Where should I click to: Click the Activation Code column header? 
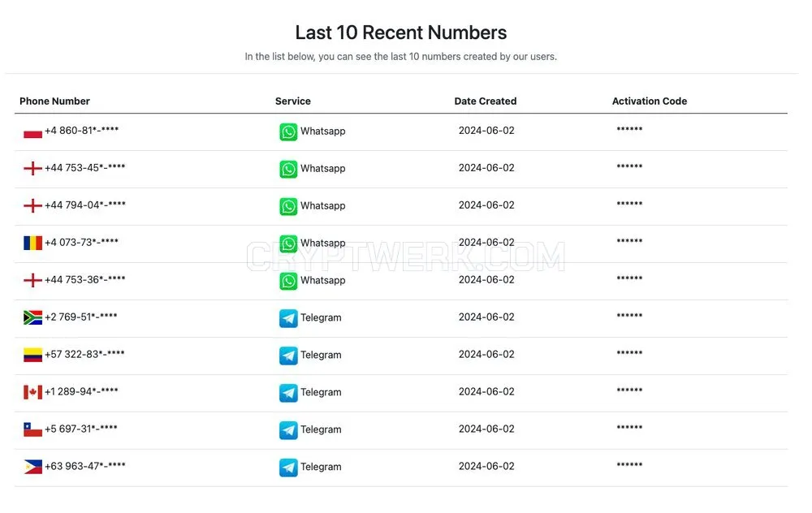click(650, 101)
